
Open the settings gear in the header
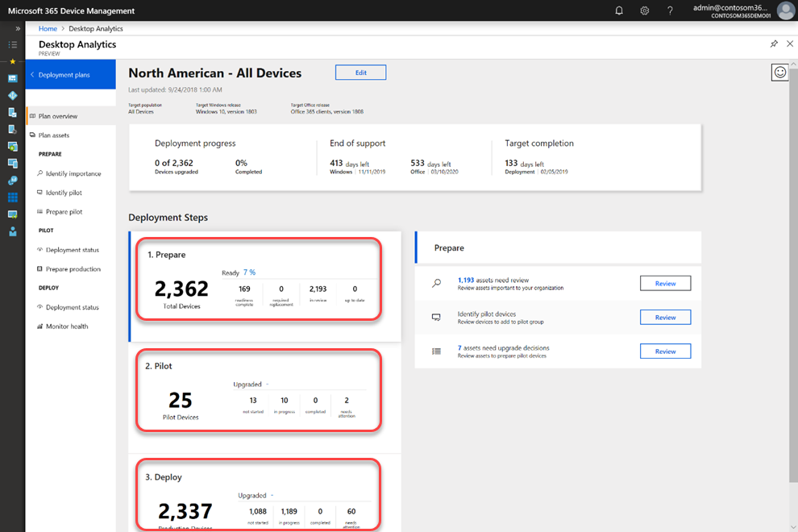pyautogui.click(x=645, y=10)
